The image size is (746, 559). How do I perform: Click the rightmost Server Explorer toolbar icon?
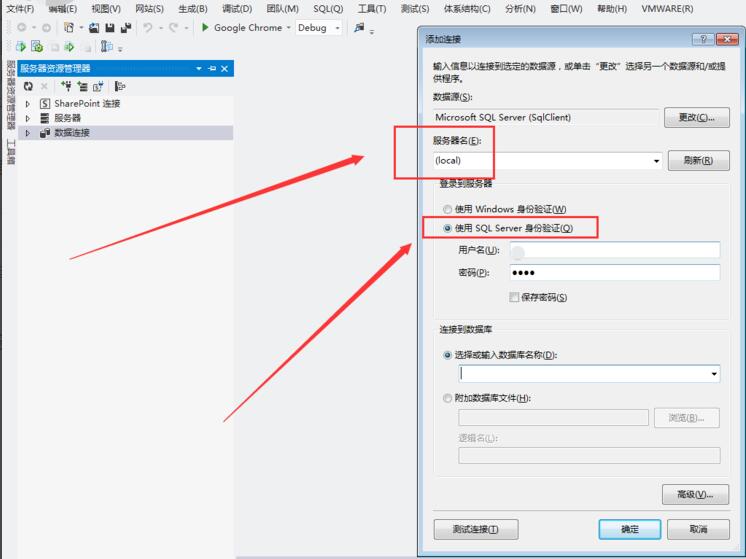tap(120, 86)
